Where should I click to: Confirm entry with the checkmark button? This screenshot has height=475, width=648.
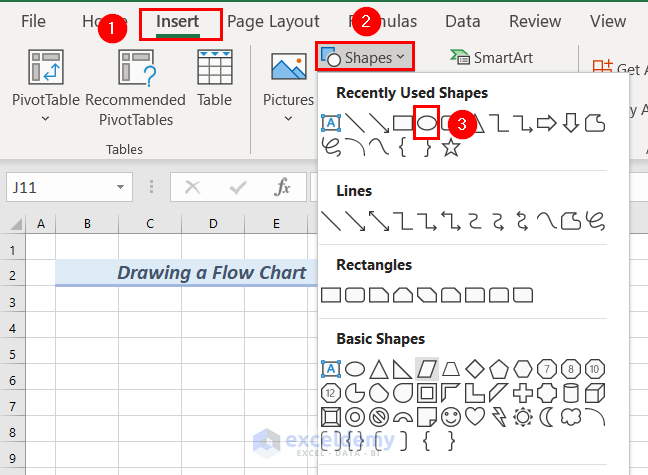click(238, 187)
